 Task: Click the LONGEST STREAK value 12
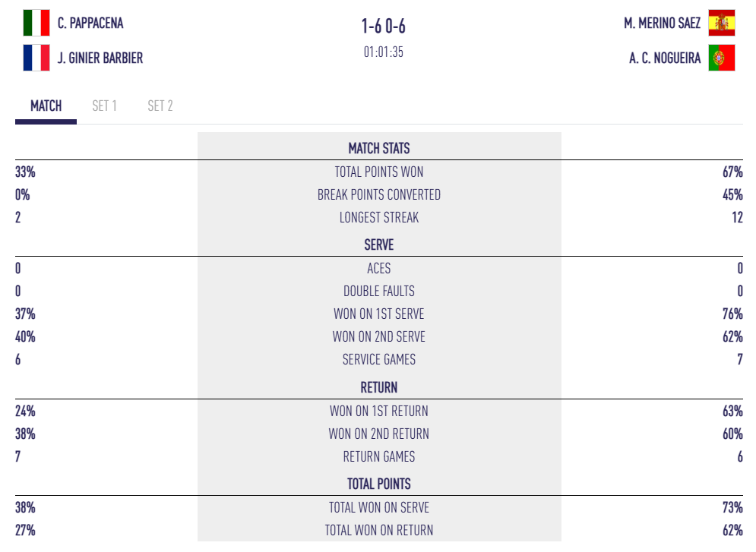pos(735,217)
